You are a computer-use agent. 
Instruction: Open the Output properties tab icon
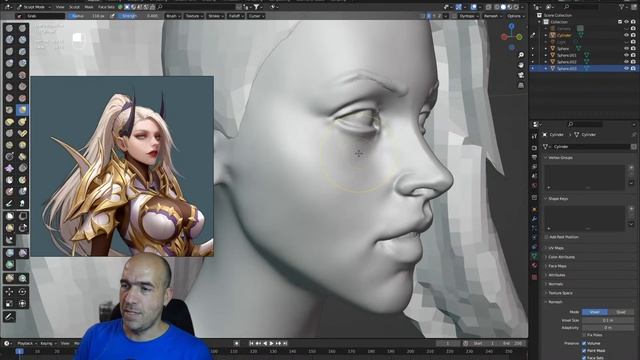pyautogui.click(x=535, y=157)
